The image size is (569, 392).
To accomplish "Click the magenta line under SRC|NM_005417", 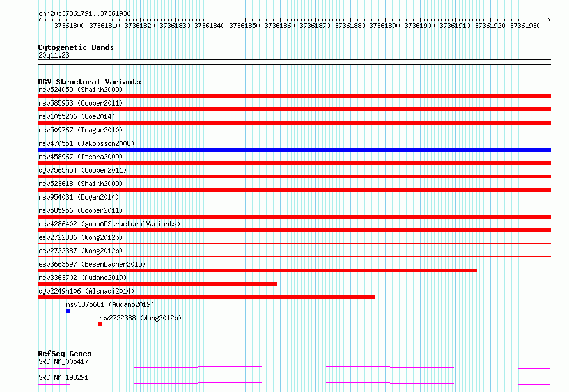I will pyautogui.click(x=294, y=367).
